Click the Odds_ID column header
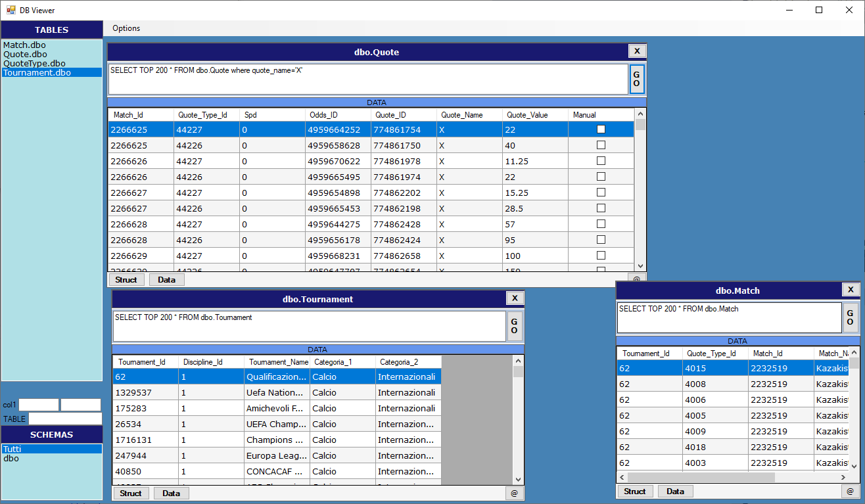Viewport: 865px width, 504px height. pos(338,115)
